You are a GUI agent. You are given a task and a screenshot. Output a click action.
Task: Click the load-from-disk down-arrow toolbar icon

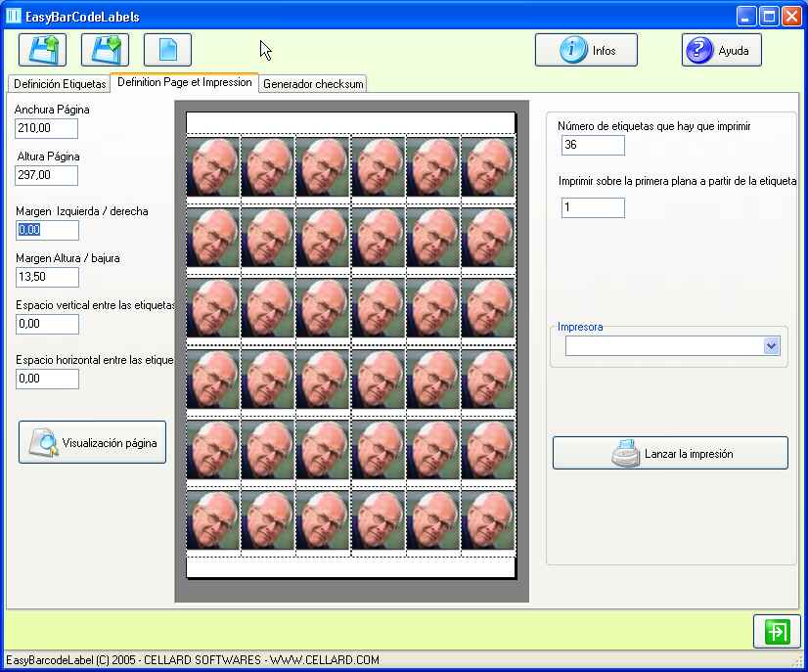pos(105,50)
